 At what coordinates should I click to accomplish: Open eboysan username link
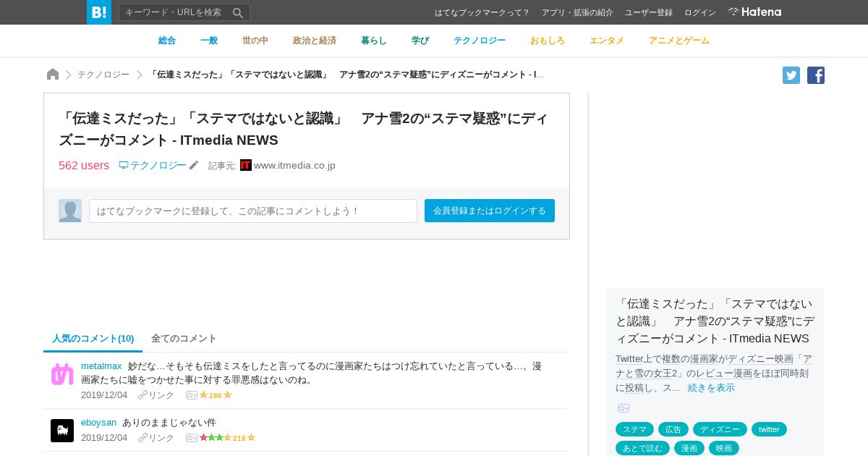coord(98,423)
